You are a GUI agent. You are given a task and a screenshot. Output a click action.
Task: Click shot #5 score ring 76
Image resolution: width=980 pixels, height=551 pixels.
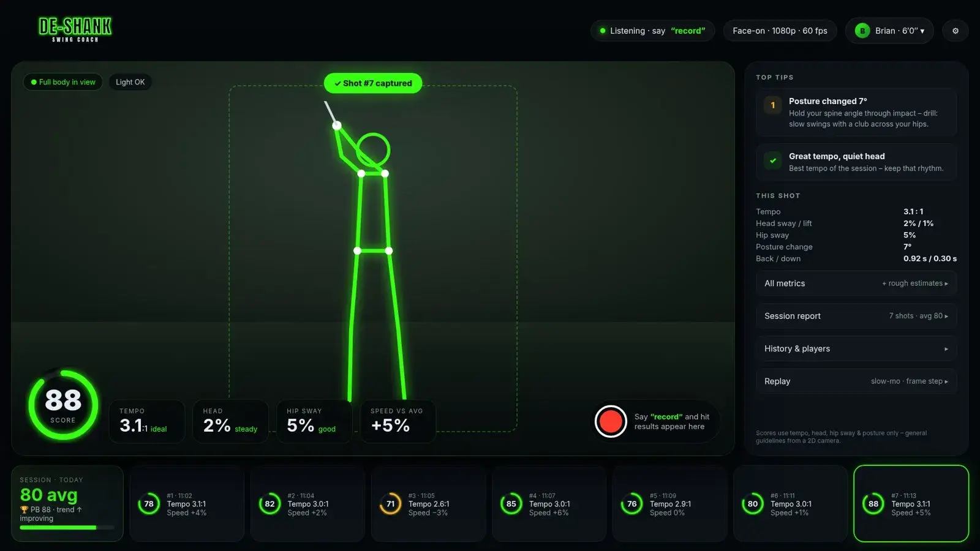[632, 504]
